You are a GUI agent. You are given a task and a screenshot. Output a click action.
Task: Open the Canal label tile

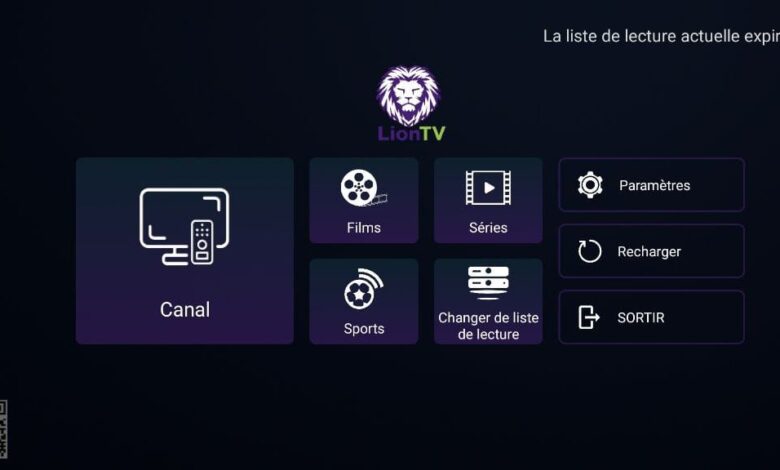[185, 251]
